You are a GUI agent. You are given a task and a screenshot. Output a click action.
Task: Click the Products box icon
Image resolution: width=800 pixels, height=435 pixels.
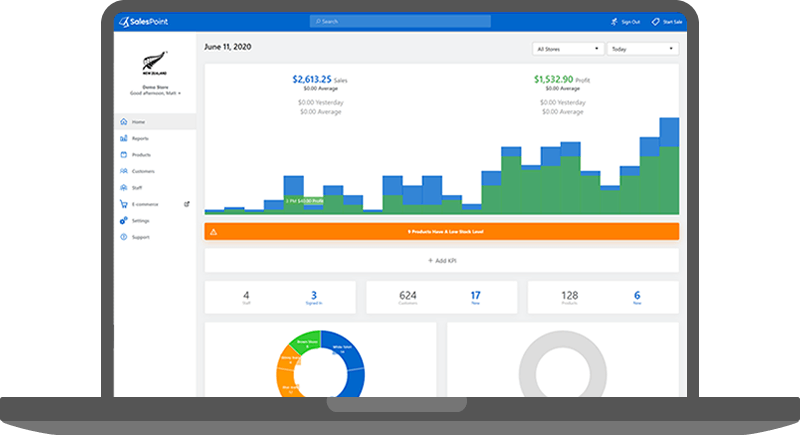pos(123,155)
